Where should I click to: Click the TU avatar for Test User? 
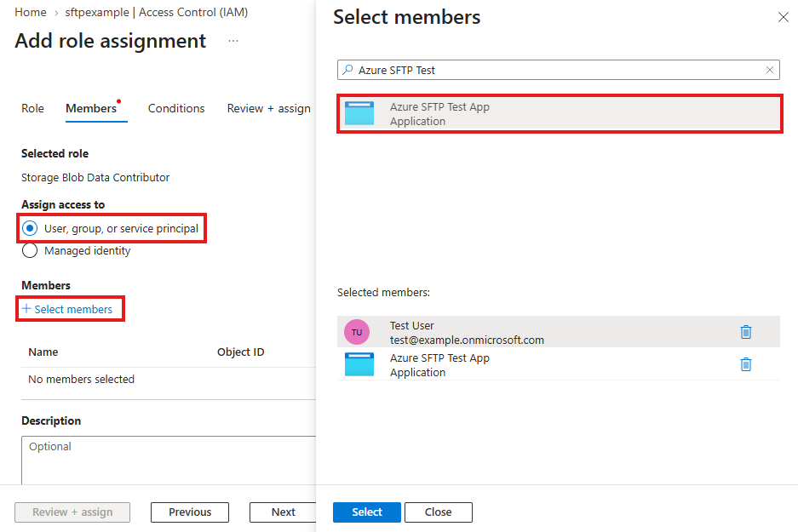pos(357,332)
